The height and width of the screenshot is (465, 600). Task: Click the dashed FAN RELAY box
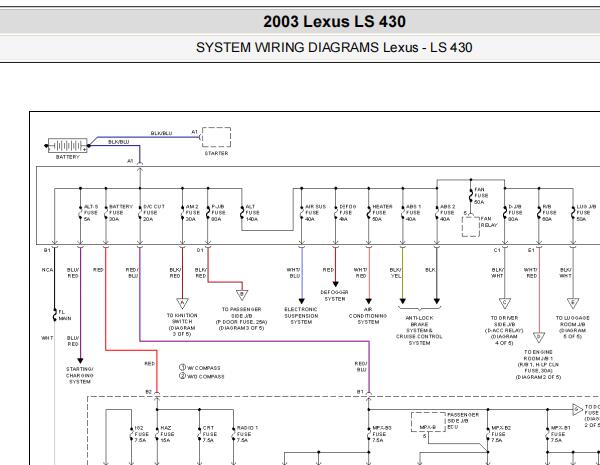[471, 226]
